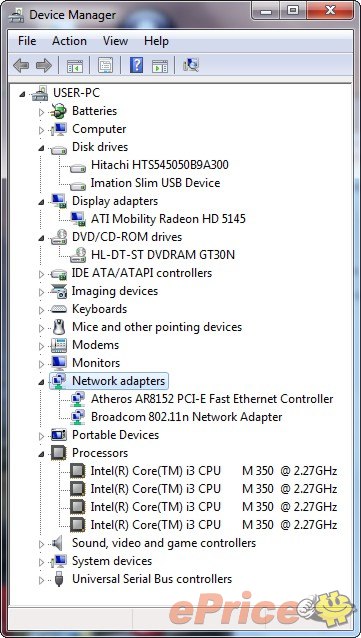361x638 pixels.
Task: Click the blue Help question-mark icon
Action: 136,65
